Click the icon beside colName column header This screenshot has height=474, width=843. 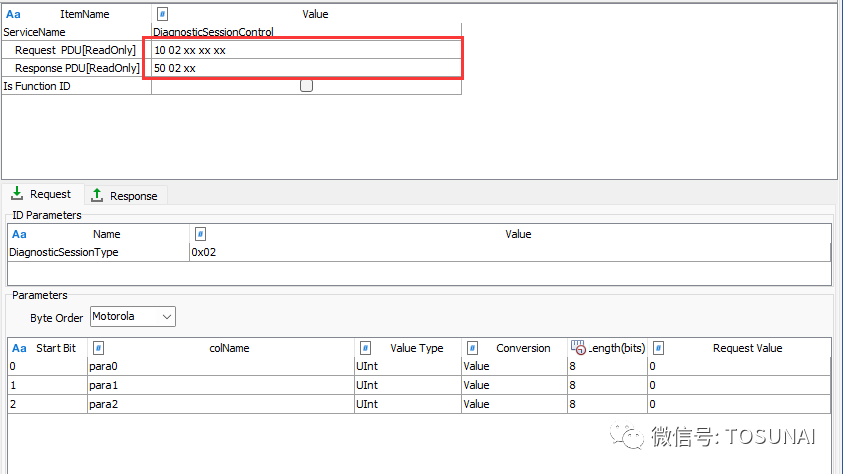tap(98, 348)
